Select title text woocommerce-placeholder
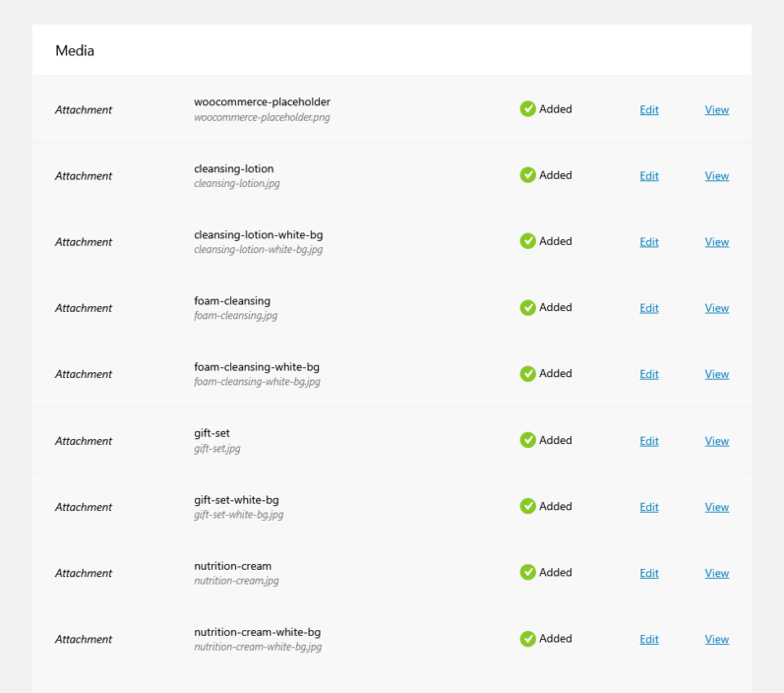The image size is (784, 693). tap(262, 101)
